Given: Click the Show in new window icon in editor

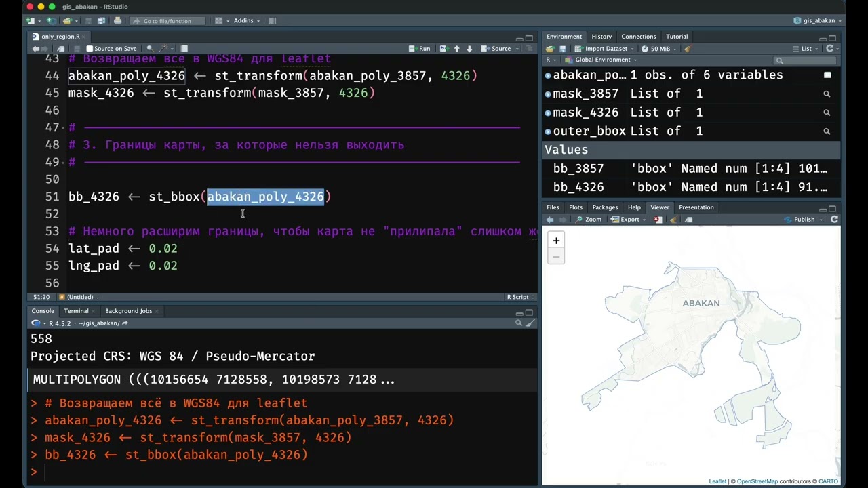Looking at the screenshot, I should (61, 49).
